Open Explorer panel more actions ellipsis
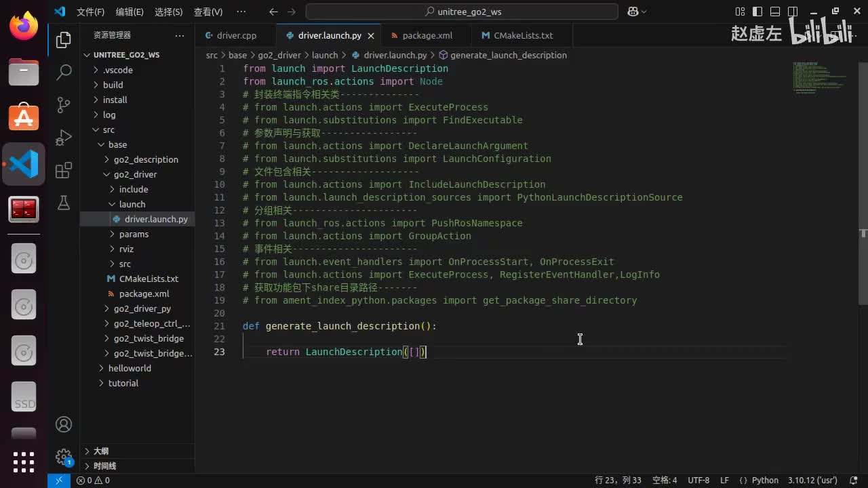The width and height of the screenshot is (868, 488). [x=179, y=35]
